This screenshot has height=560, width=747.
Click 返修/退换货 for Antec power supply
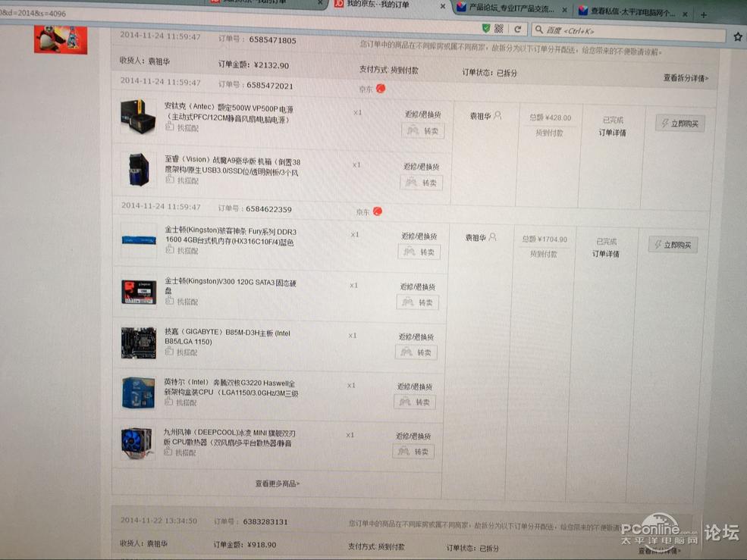pyautogui.click(x=422, y=114)
